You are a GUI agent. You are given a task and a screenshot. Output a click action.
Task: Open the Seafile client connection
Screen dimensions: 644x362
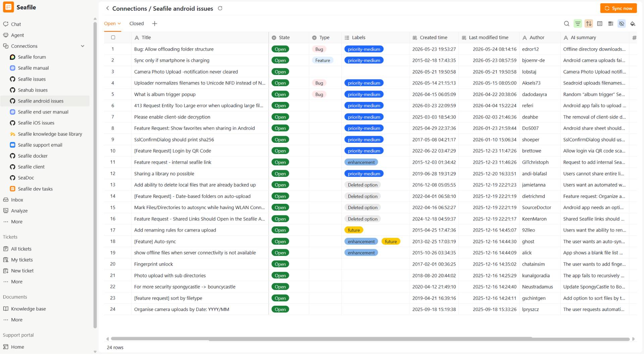(31, 167)
